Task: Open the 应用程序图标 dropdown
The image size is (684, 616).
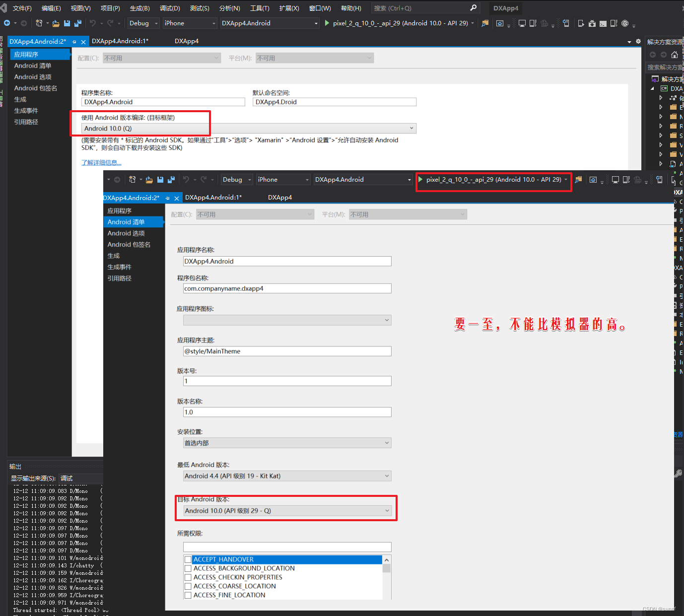Action: coord(387,320)
